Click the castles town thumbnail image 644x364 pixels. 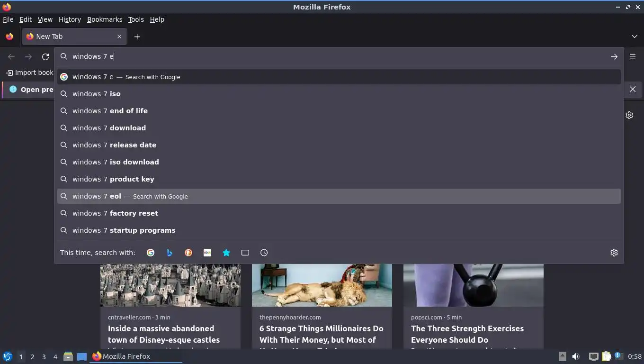[170, 285]
